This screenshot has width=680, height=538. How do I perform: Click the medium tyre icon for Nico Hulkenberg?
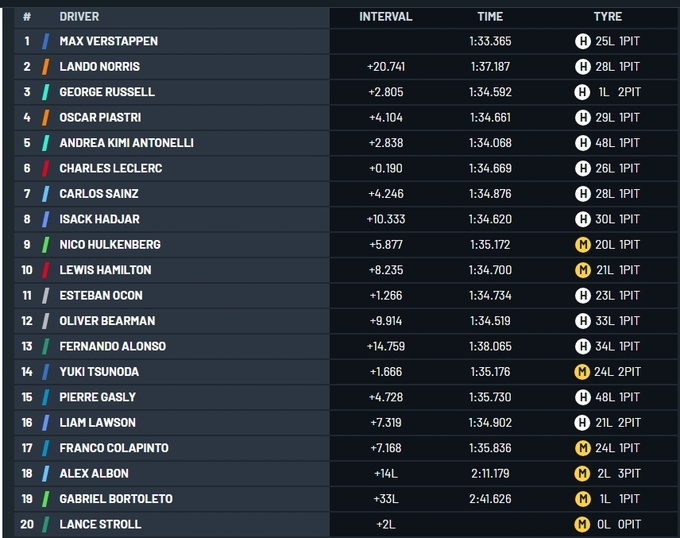tap(582, 244)
